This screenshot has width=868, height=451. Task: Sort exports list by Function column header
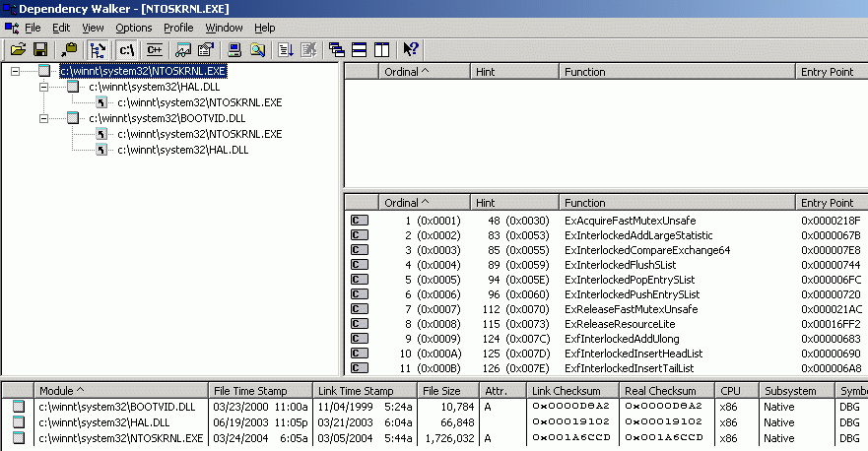coord(677,203)
